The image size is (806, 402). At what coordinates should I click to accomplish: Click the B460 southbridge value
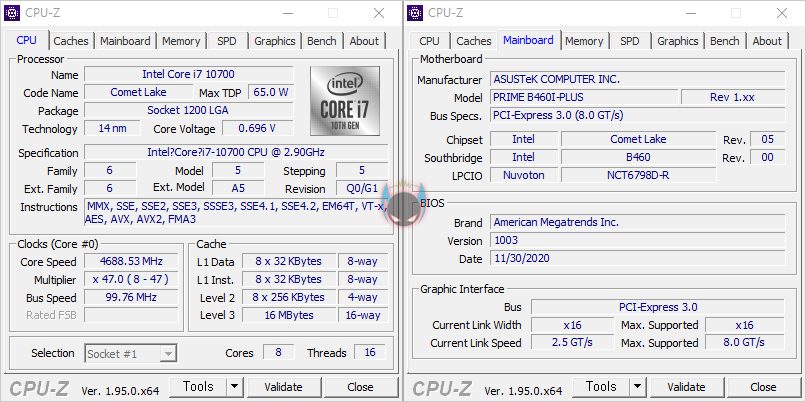[638, 157]
